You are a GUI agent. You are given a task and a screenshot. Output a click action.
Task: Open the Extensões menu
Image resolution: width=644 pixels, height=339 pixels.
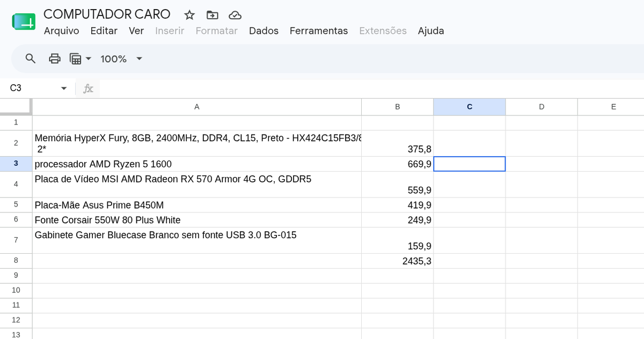click(x=383, y=31)
